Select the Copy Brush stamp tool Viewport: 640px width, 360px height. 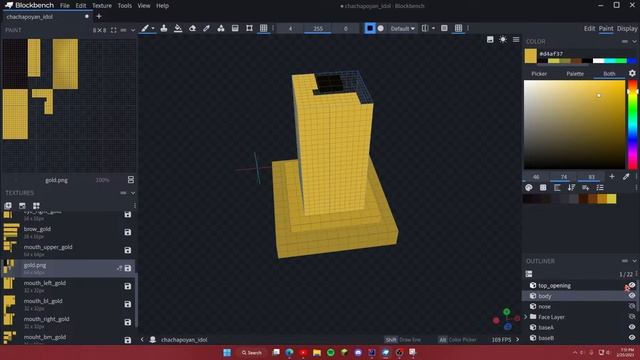click(x=164, y=28)
